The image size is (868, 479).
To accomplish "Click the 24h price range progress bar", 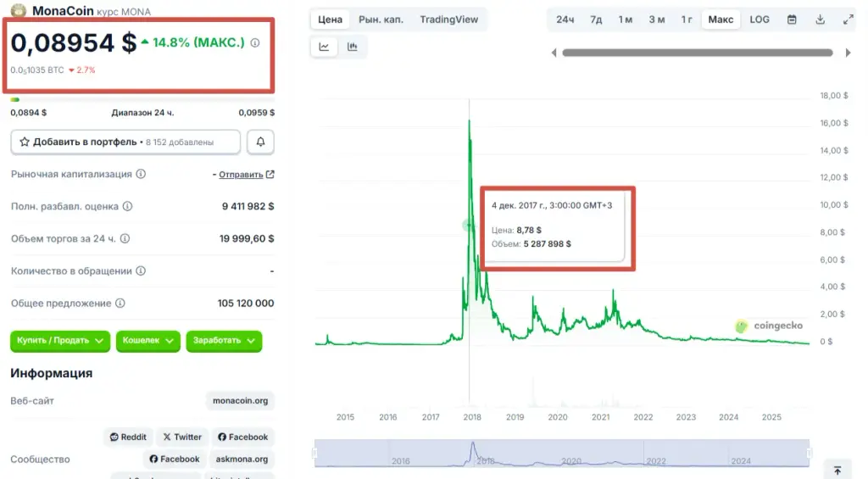I will pos(142,100).
